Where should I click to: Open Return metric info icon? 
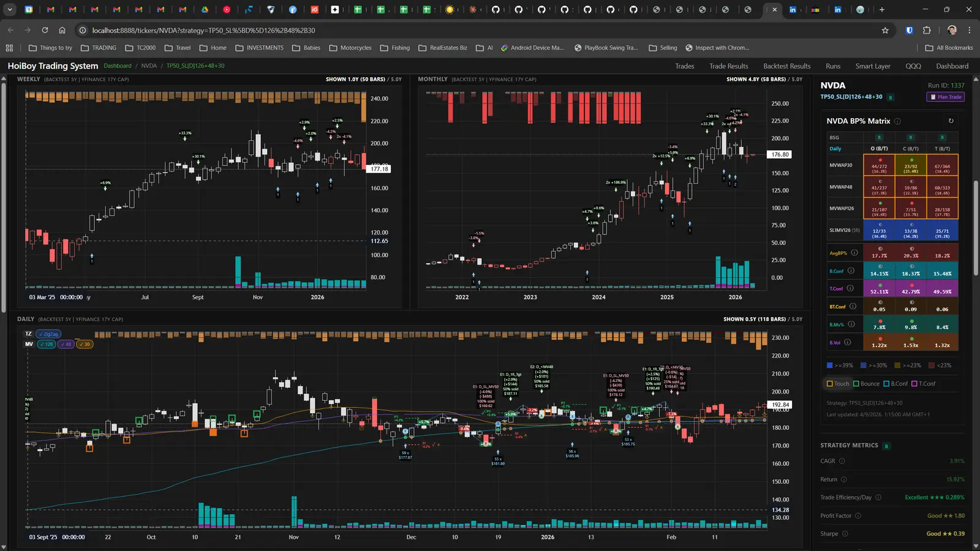pos(844,479)
